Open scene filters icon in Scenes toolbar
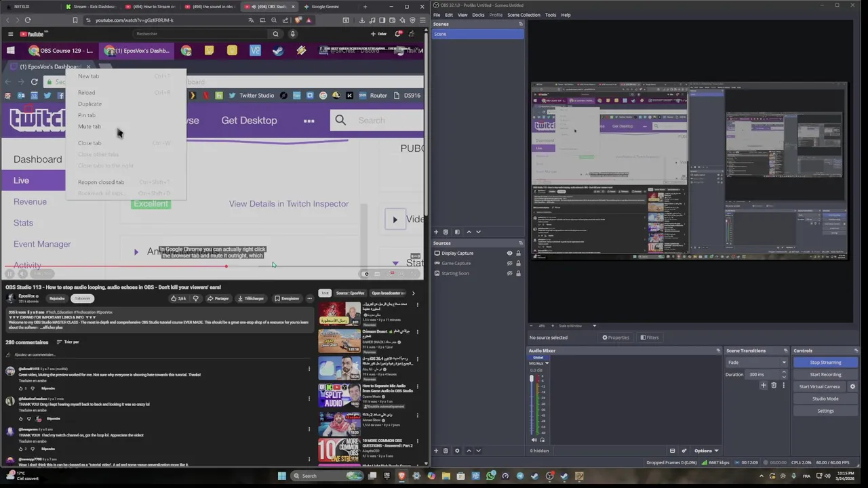868x488 pixels. pos(457,232)
